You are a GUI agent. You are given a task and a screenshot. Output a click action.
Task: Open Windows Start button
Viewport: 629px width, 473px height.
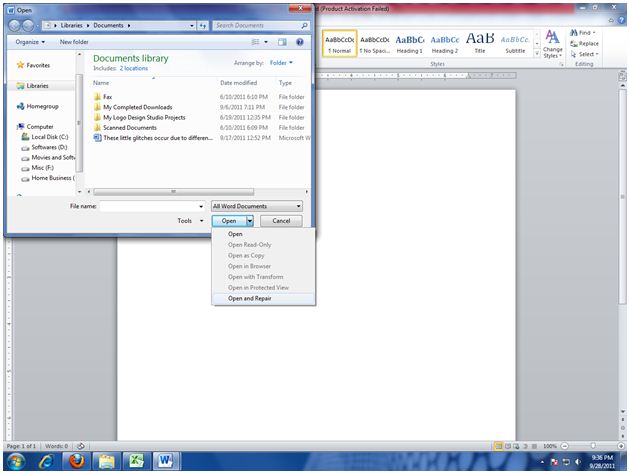pyautogui.click(x=16, y=461)
